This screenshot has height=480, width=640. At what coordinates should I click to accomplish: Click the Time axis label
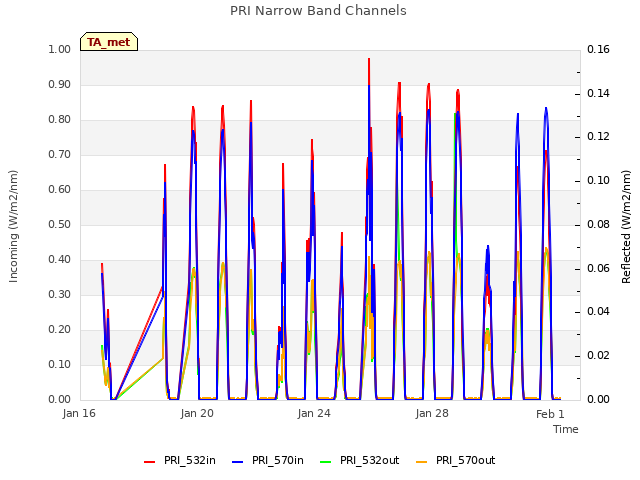[x=566, y=429]
